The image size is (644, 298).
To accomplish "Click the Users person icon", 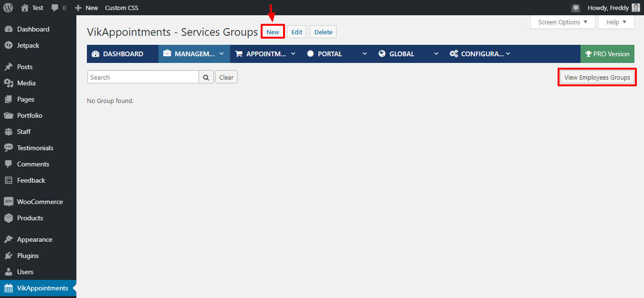I will click(9, 272).
